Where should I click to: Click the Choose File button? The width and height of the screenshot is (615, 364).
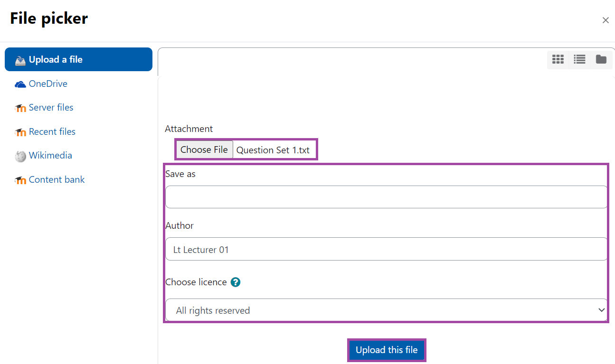click(x=204, y=149)
